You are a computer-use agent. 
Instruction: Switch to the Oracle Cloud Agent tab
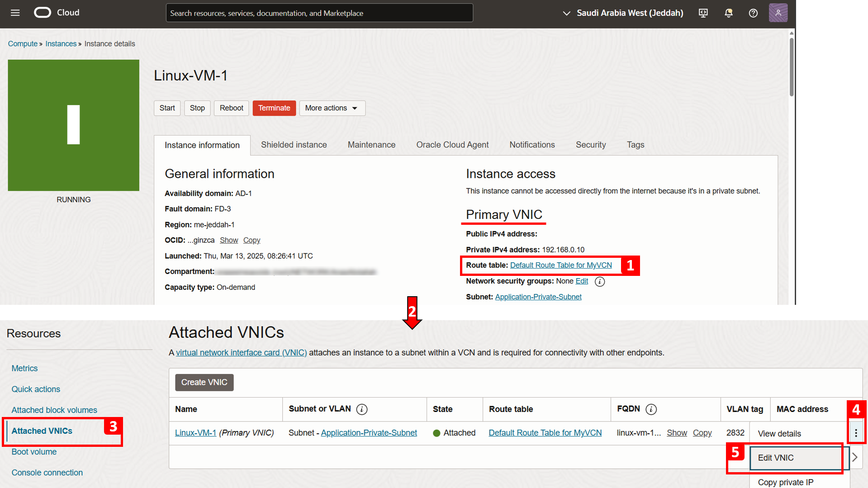[x=452, y=145]
